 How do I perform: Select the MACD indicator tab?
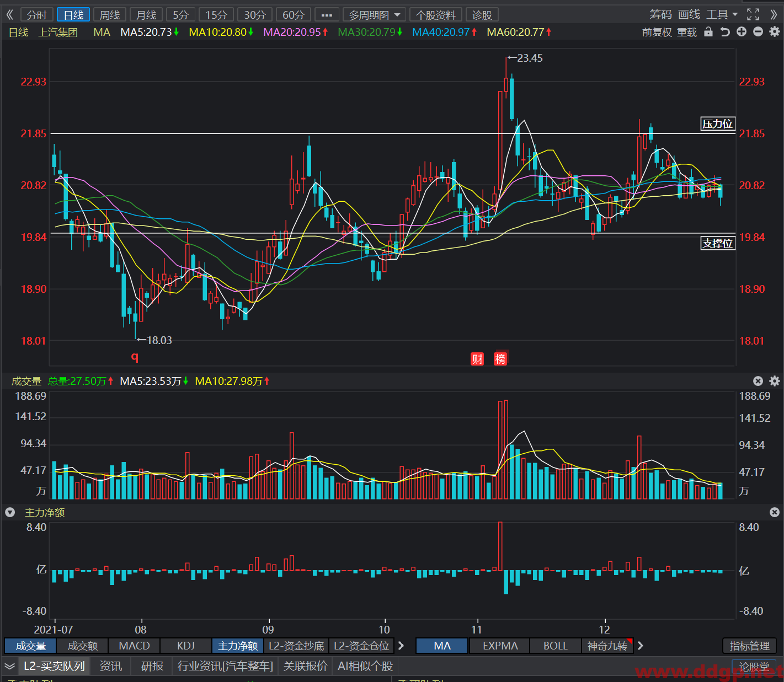pyautogui.click(x=134, y=646)
